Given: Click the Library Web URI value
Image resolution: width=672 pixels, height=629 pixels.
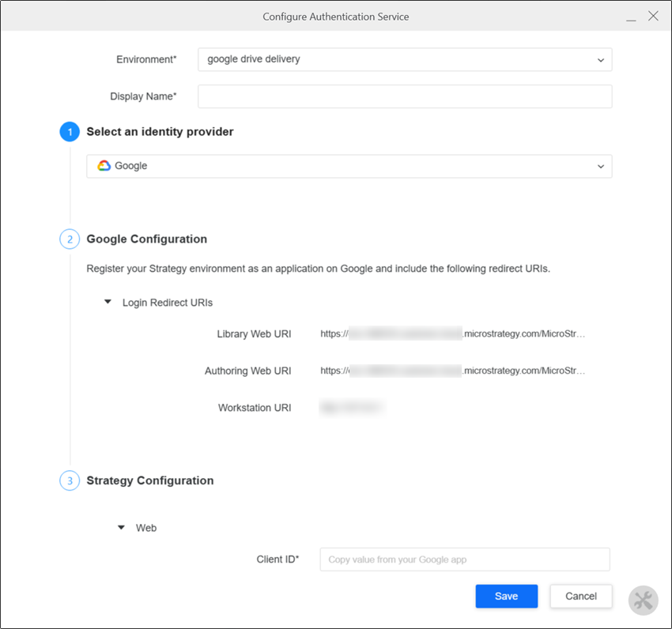Looking at the screenshot, I should 453,334.
